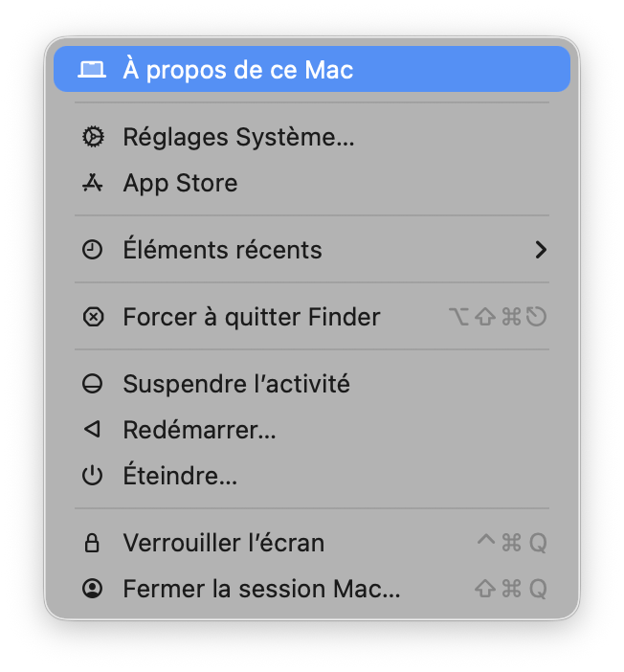Click the restart triangle icon
Screen dimensions: 624x672
[92, 430]
